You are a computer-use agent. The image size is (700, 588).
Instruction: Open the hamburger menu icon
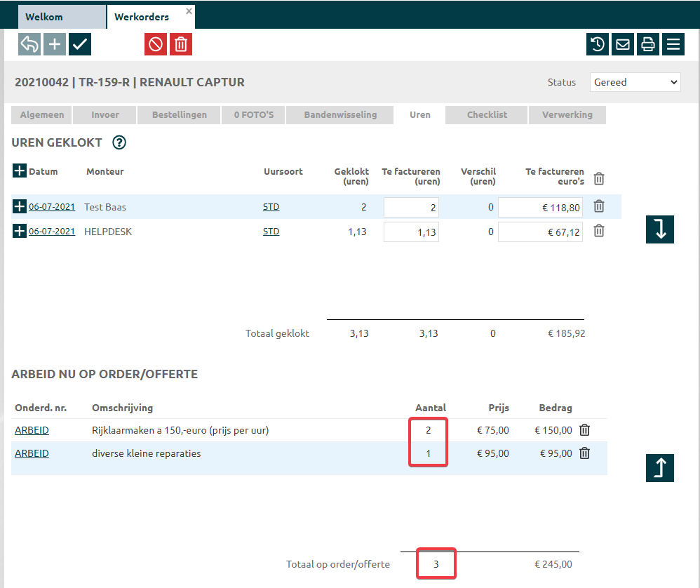pos(673,44)
